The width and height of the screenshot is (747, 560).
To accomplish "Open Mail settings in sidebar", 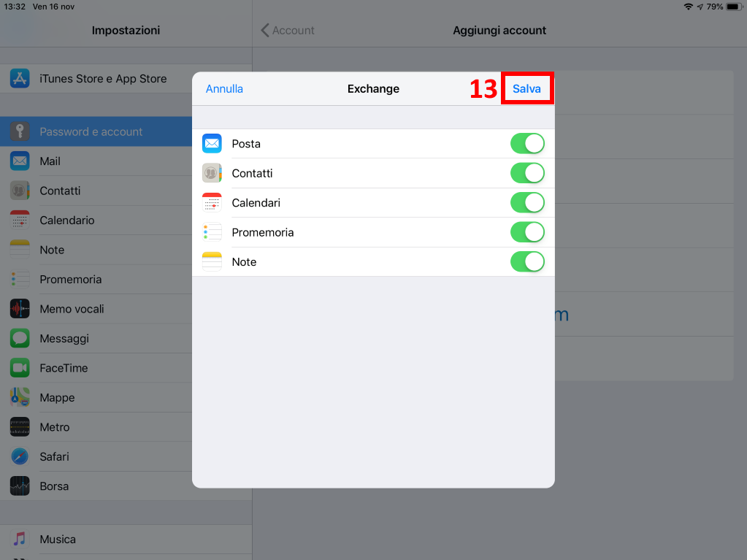I will tap(96, 161).
